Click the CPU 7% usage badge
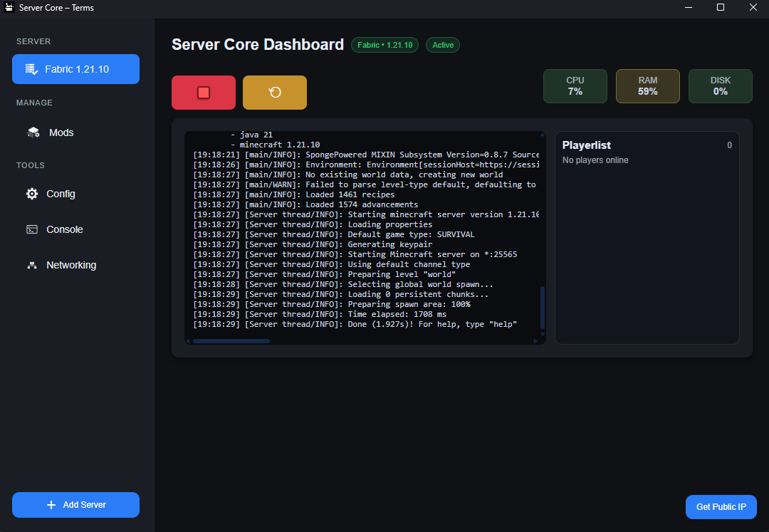Screen dimensions: 769x532 coord(575,86)
